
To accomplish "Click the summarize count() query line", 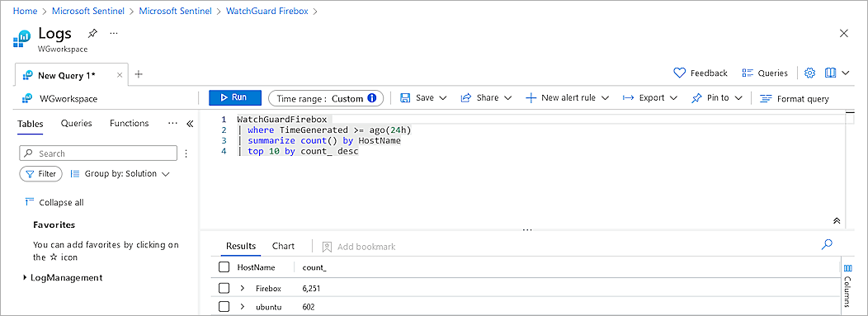I will coord(318,140).
